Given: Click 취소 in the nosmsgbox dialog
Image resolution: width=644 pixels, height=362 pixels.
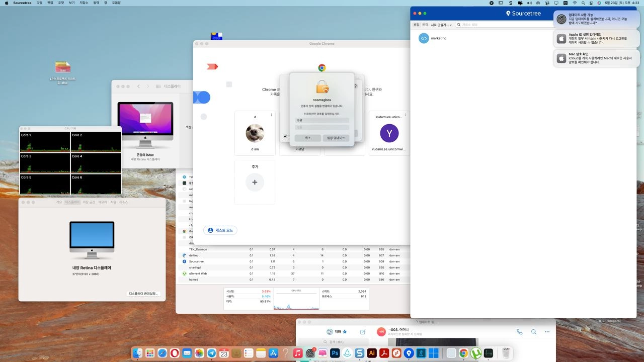Looking at the screenshot, I should pyautogui.click(x=308, y=138).
